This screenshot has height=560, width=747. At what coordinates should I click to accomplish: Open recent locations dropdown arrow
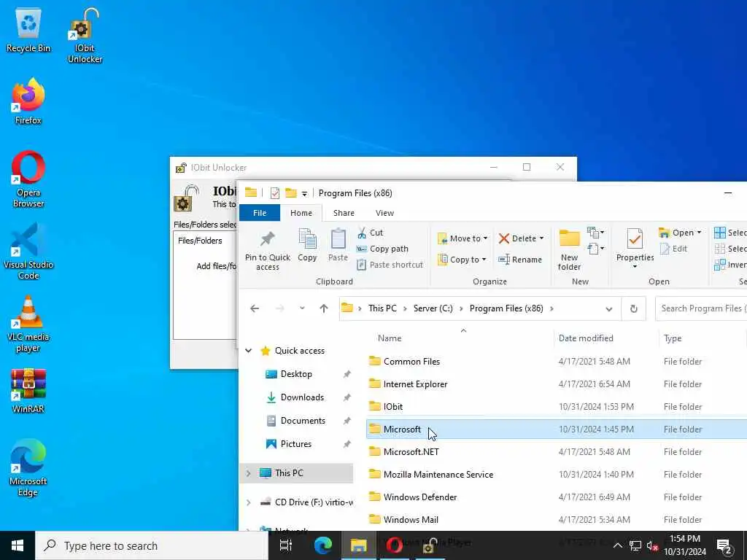[x=302, y=308]
